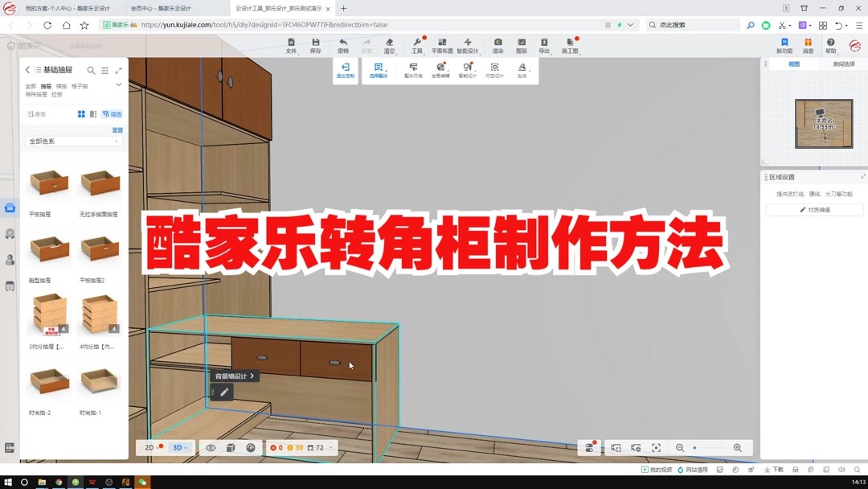Expand the drawer category list chevron
Screen dimensions: 868x489
pos(118,84)
